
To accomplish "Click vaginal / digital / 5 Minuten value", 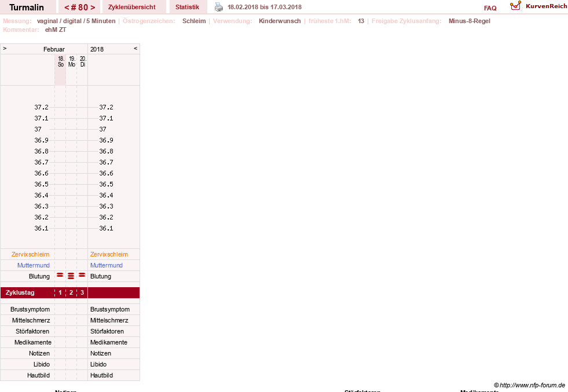I will click(x=76, y=21).
